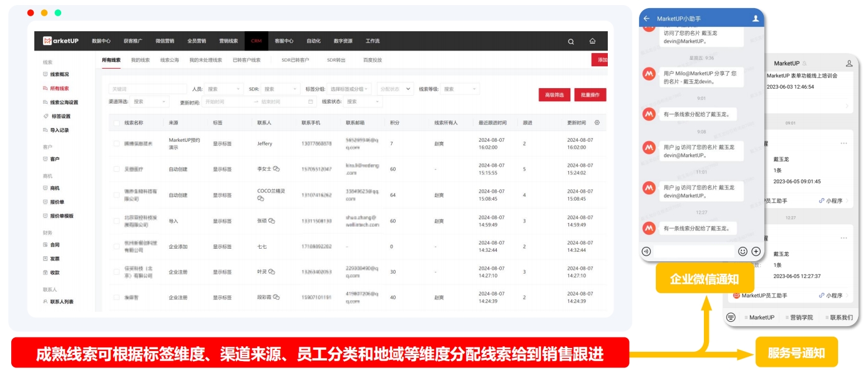Open search with the navbar magnifier icon
The height and width of the screenshot is (373, 868).
pos(571,41)
